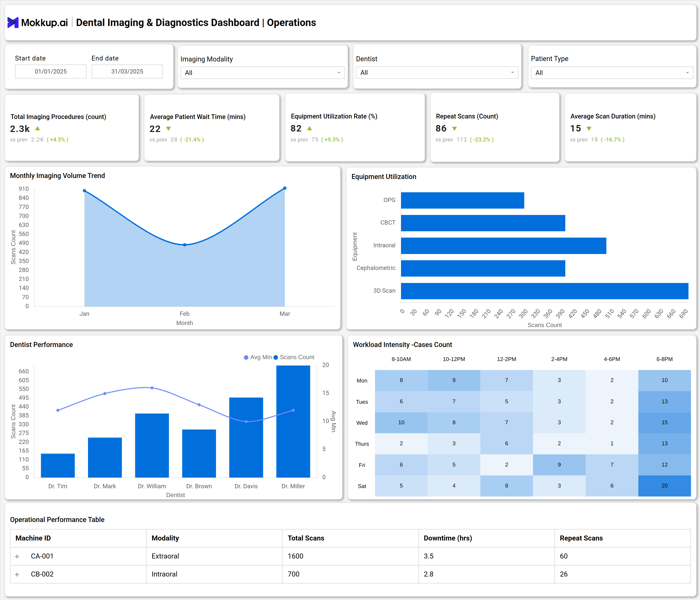Select the CBCT bar in Equipment Utilization
The image size is (700, 600).
[483, 223]
